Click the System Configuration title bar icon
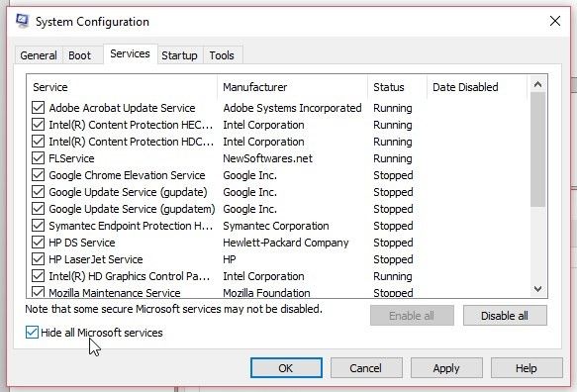Image resolution: width=577 pixels, height=392 pixels. pyautogui.click(x=23, y=21)
